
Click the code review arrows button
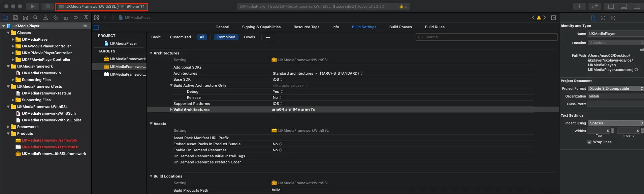point(595,6)
